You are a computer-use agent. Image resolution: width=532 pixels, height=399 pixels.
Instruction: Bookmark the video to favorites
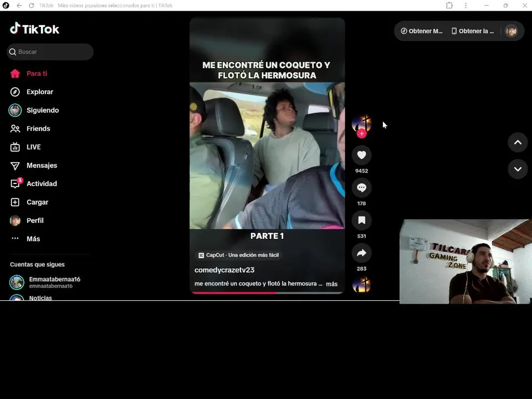[x=362, y=220]
